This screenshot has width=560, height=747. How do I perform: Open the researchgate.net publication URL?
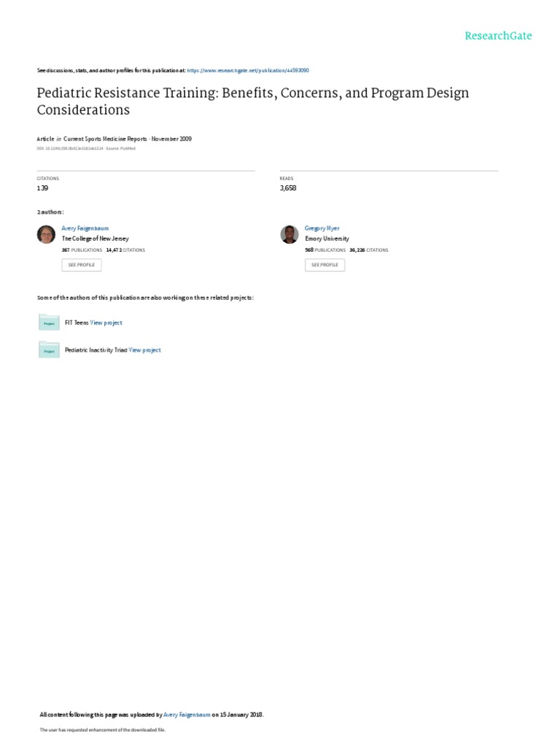[248, 71]
